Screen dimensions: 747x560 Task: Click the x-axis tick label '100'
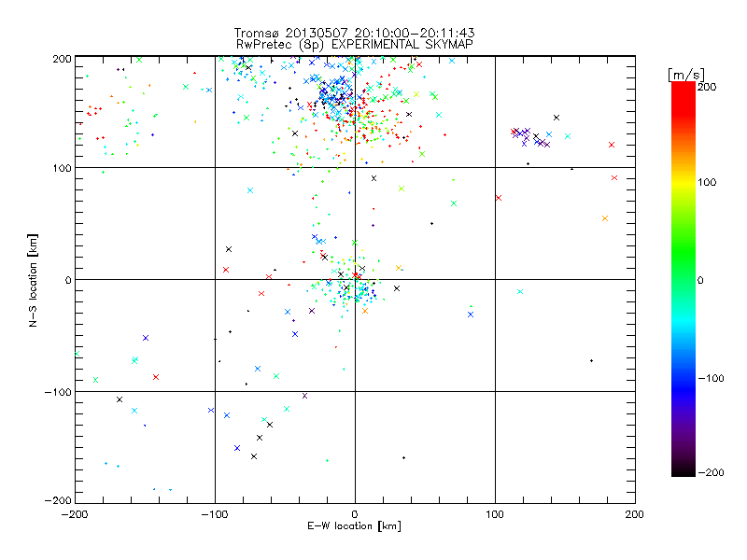pyautogui.click(x=495, y=514)
